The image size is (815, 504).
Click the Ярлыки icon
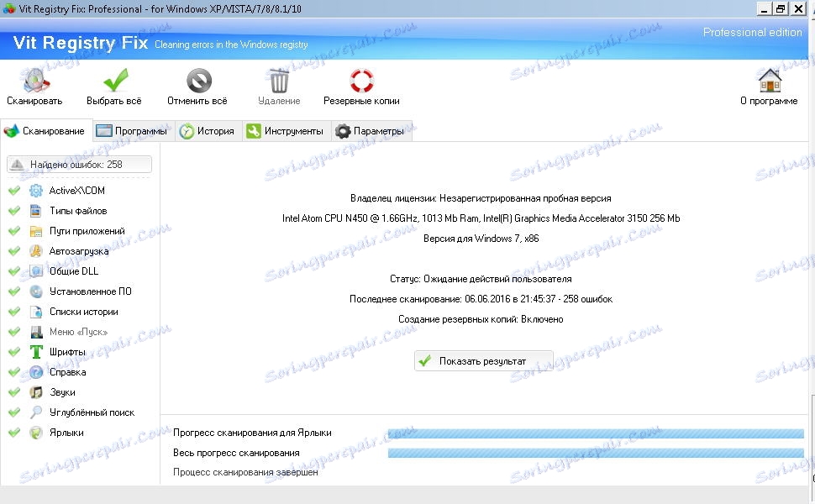tap(36, 433)
